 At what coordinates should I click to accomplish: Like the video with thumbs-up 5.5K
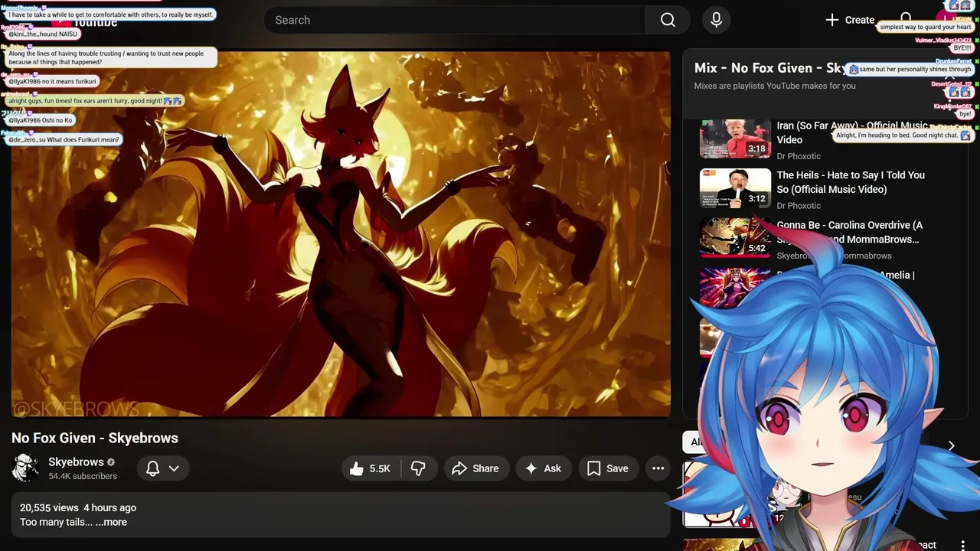pyautogui.click(x=371, y=468)
